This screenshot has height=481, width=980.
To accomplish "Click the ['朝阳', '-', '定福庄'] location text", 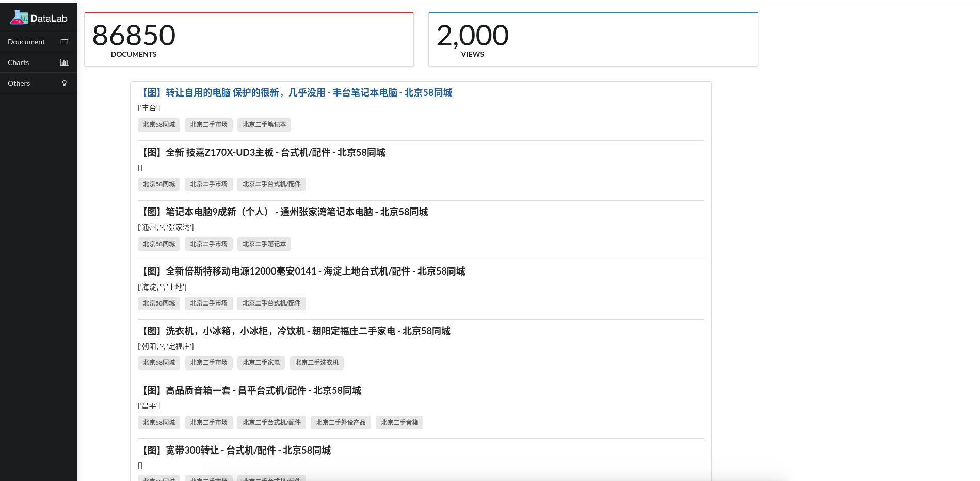I will (166, 347).
